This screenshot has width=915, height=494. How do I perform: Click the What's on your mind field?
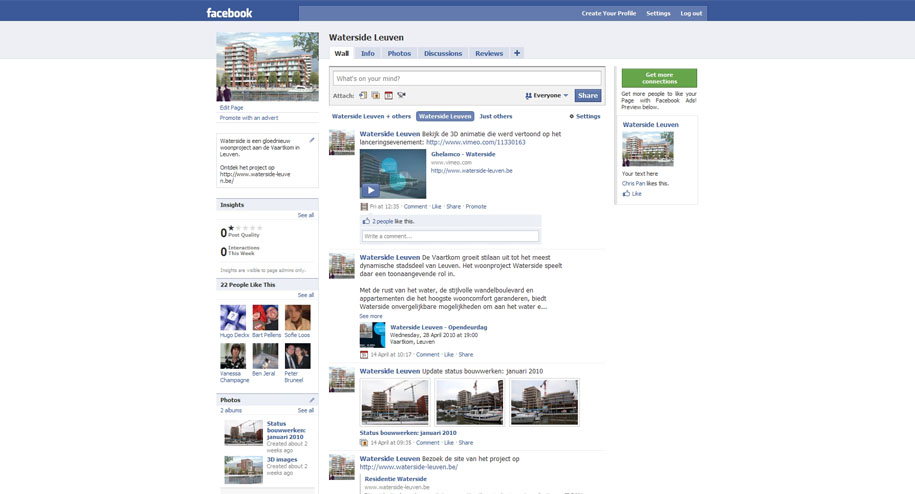click(467, 79)
